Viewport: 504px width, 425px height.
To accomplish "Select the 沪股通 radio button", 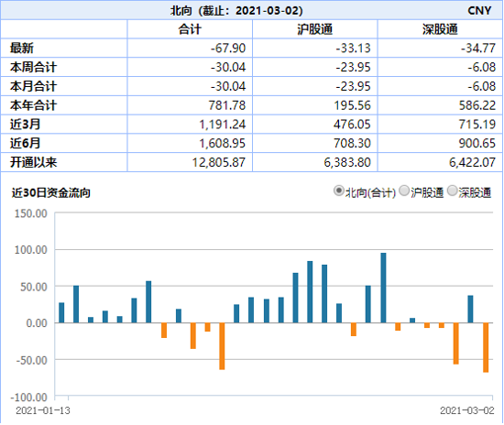I will 404,191.
